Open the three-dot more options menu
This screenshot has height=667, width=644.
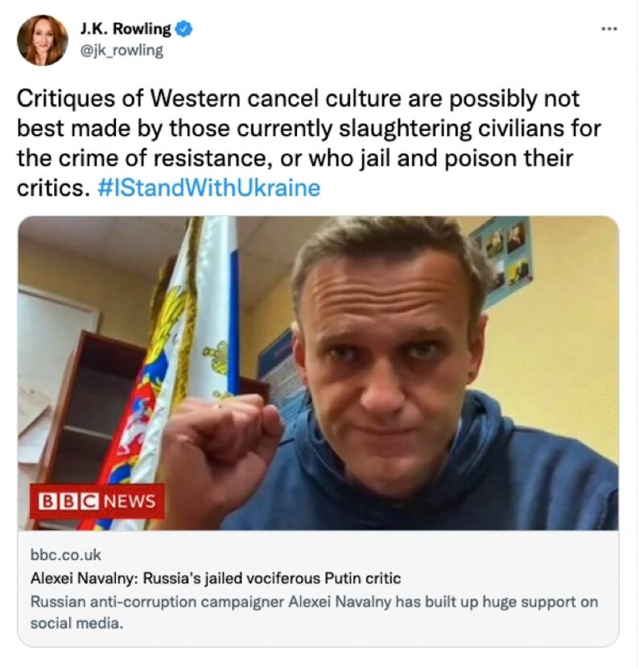[x=609, y=29]
